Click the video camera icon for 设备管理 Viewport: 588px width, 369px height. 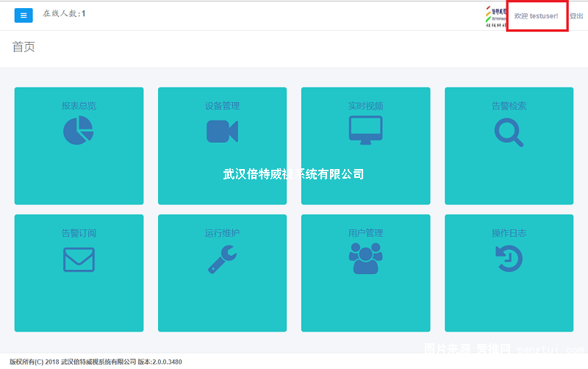[222, 131]
